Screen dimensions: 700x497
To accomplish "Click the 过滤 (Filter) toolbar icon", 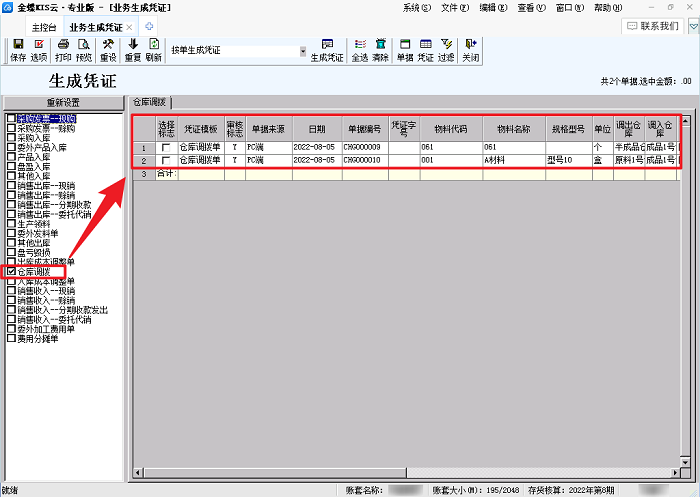I will (446, 50).
